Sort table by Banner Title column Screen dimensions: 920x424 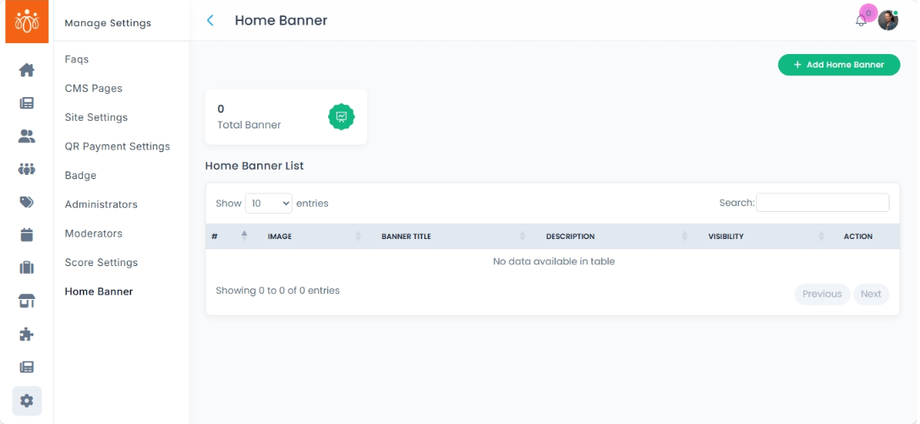[452, 237]
